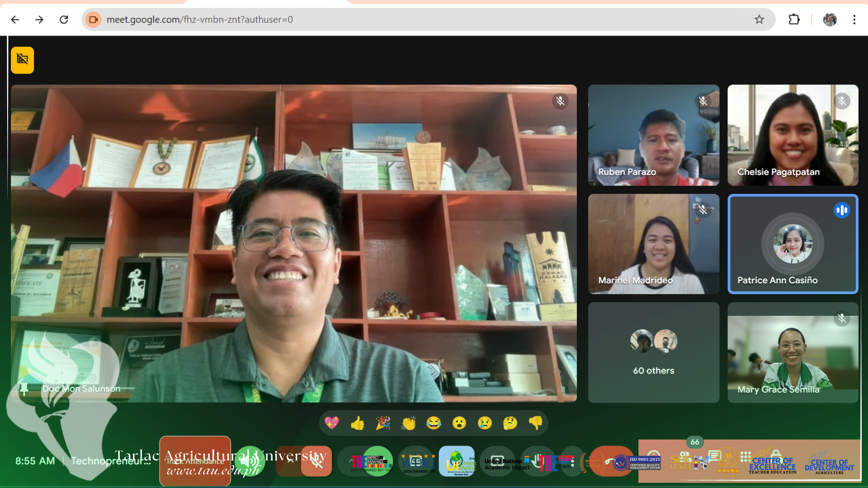The image size is (868, 488).
Task: Expand the microphone audio settings chevron
Action: [x=290, y=460]
